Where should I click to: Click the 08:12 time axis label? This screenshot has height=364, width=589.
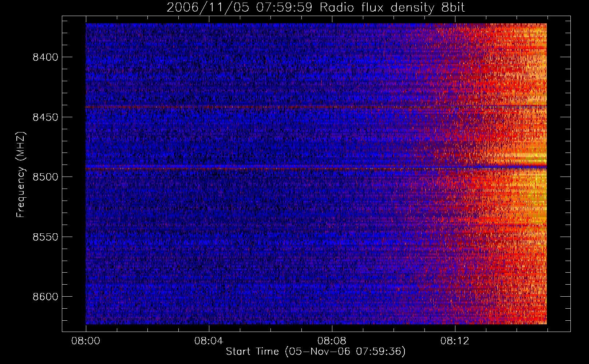tap(455, 341)
